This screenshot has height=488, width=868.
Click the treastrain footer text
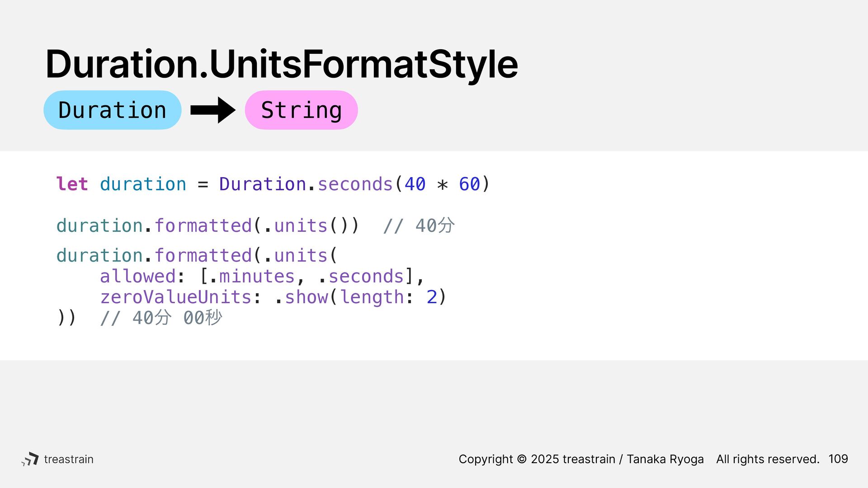click(69, 459)
